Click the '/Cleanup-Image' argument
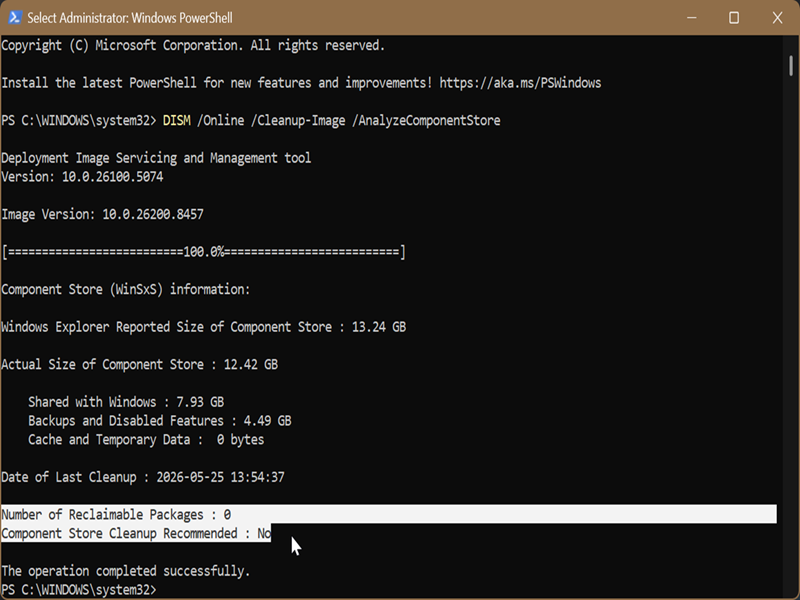Viewport: 800px width, 600px height. pyautogui.click(x=298, y=120)
